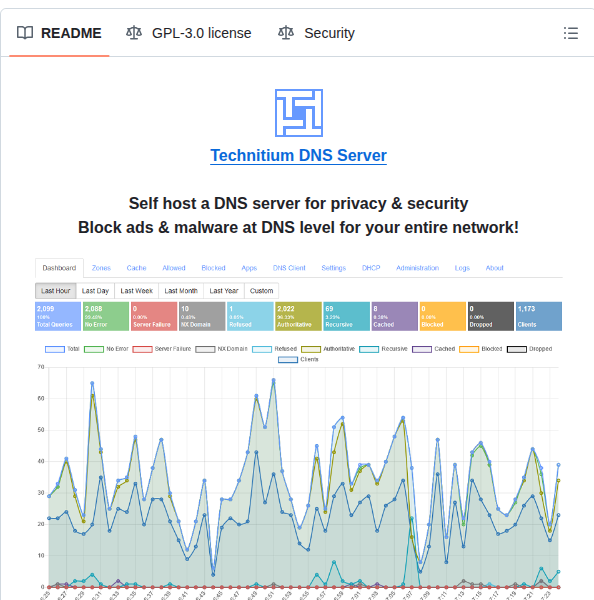Choose the Custom time range button
Image resolution: width=594 pixels, height=600 pixels.
click(261, 291)
